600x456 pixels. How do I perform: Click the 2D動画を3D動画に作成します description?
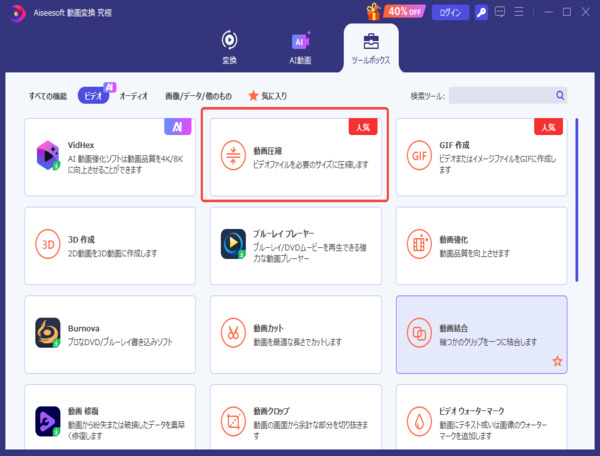point(112,253)
